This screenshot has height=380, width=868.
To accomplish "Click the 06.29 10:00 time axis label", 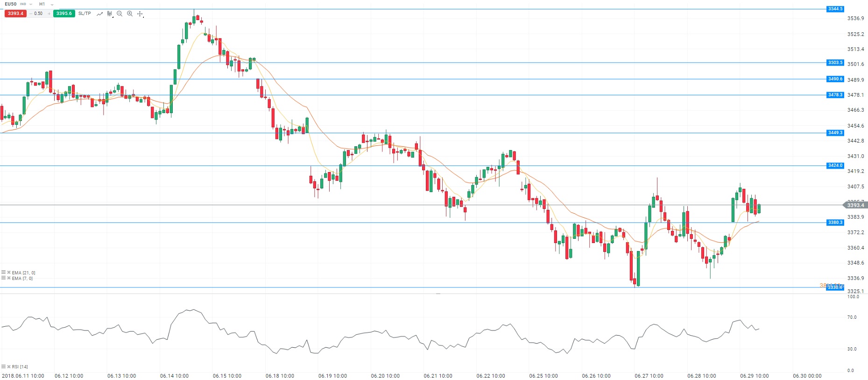I will 754,376.
